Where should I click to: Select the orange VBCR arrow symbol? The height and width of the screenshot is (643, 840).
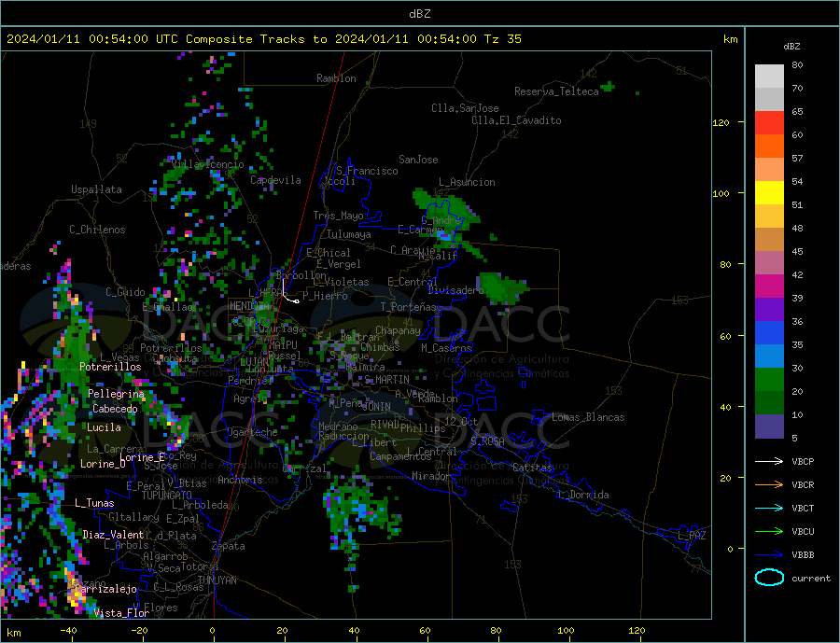click(769, 485)
